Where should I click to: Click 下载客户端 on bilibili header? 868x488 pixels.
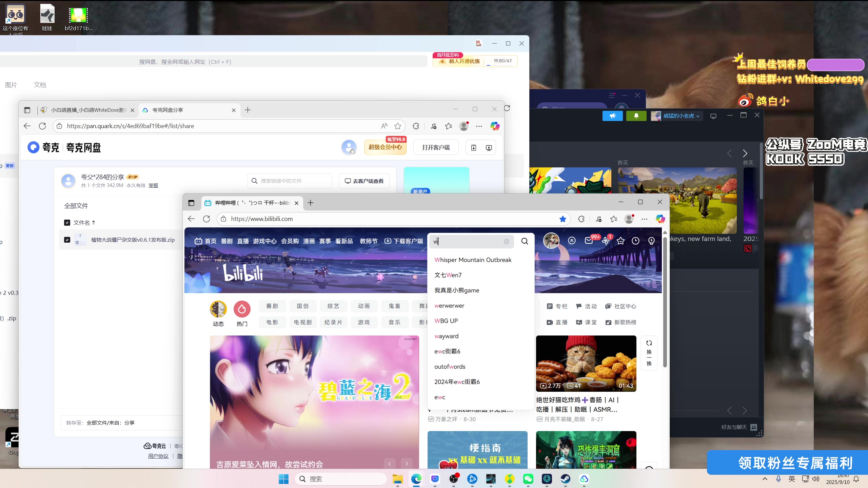[x=404, y=241]
